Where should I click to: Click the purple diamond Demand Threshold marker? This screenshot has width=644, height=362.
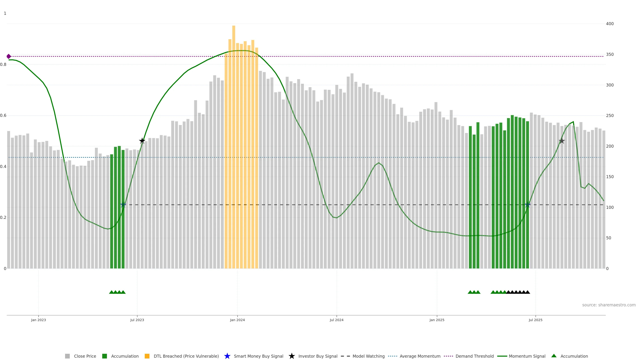click(9, 56)
